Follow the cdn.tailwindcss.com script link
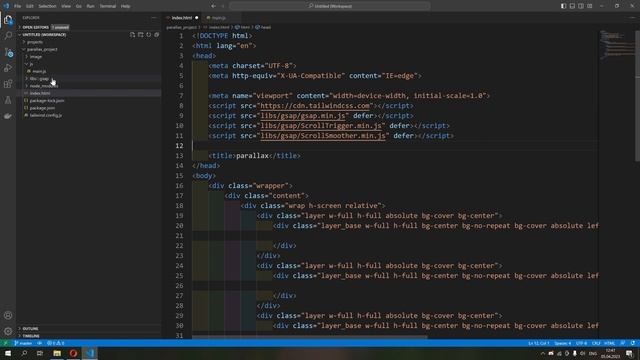 click(x=315, y=106)
